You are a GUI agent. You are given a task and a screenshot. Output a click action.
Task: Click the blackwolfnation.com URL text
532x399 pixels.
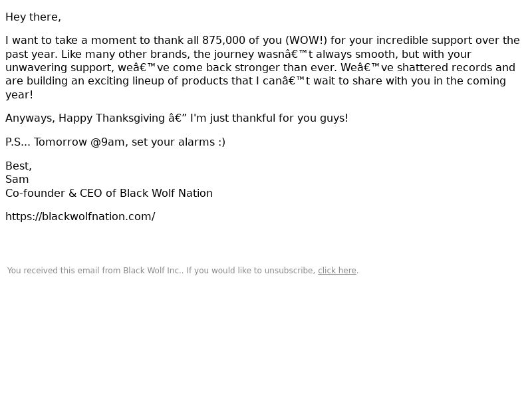point(80,217)
